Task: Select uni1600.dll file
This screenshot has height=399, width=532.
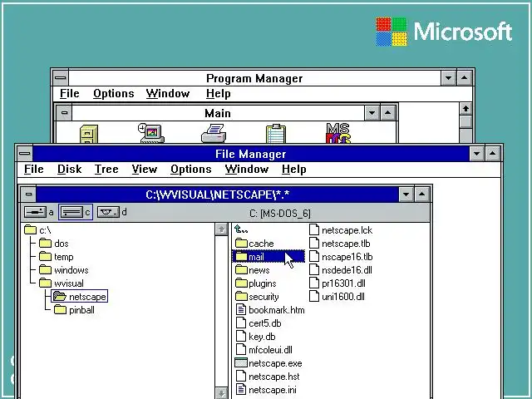Action: coord(337,297)
